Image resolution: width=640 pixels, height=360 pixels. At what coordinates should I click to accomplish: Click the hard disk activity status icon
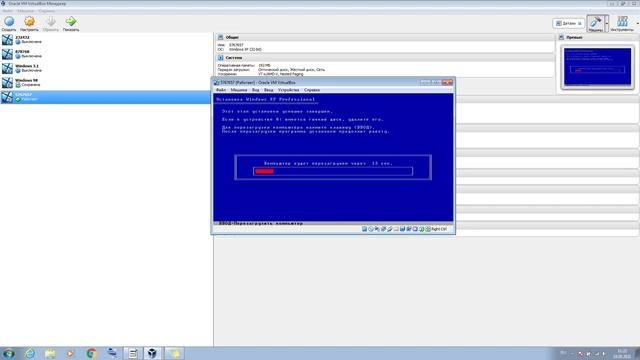364,229
